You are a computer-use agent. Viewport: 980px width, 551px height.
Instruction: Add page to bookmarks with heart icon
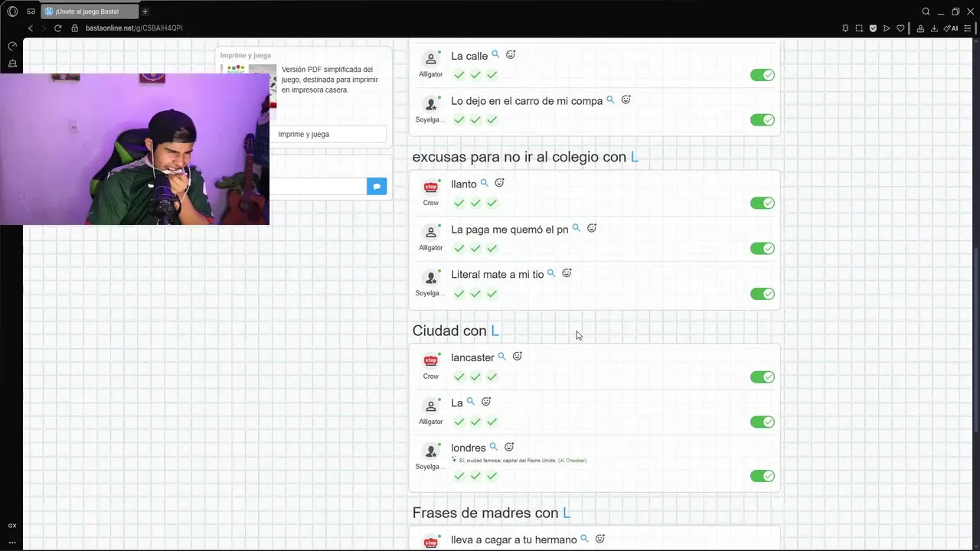[900, 28]
